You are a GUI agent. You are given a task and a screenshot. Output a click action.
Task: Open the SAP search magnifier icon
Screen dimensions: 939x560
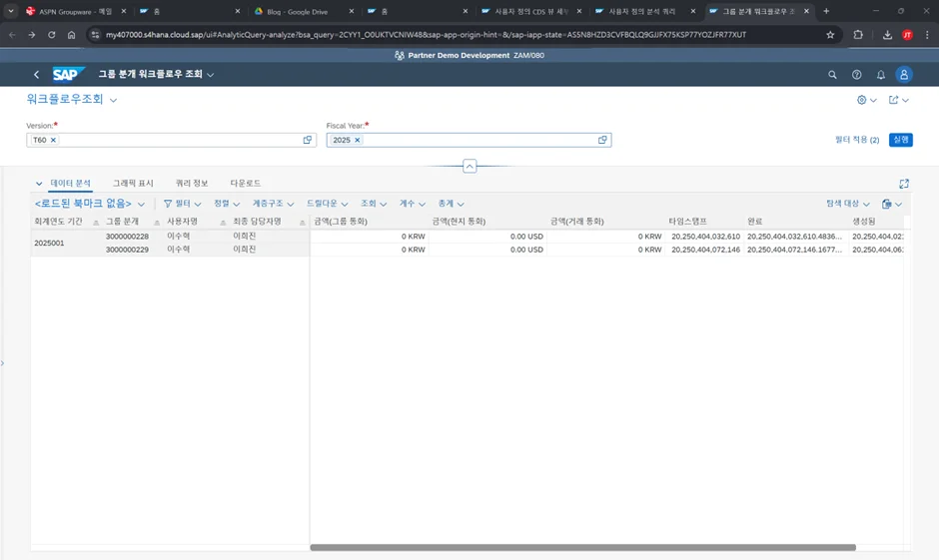point(833,75)
